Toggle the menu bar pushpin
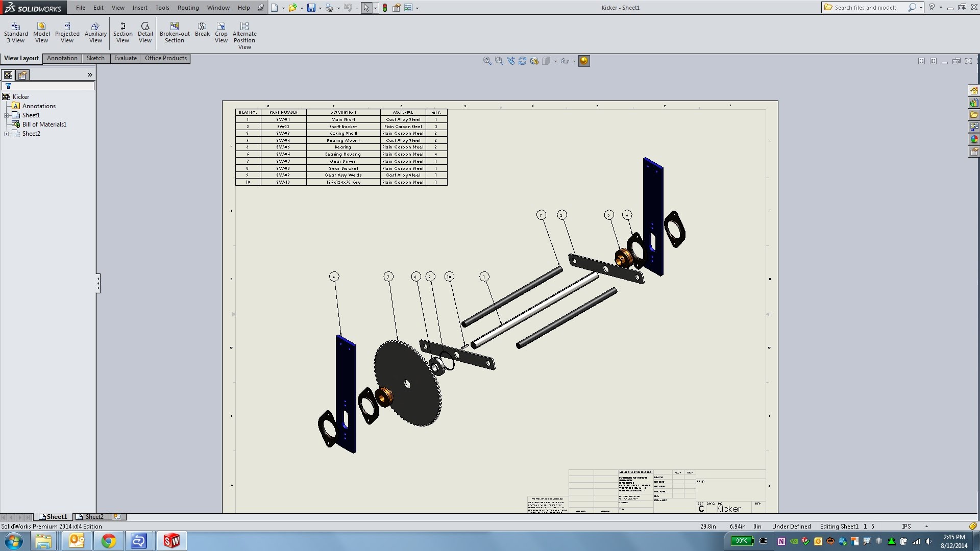This screenshot has width=980, height=551. pyautogui.click(x=261, y=8)
